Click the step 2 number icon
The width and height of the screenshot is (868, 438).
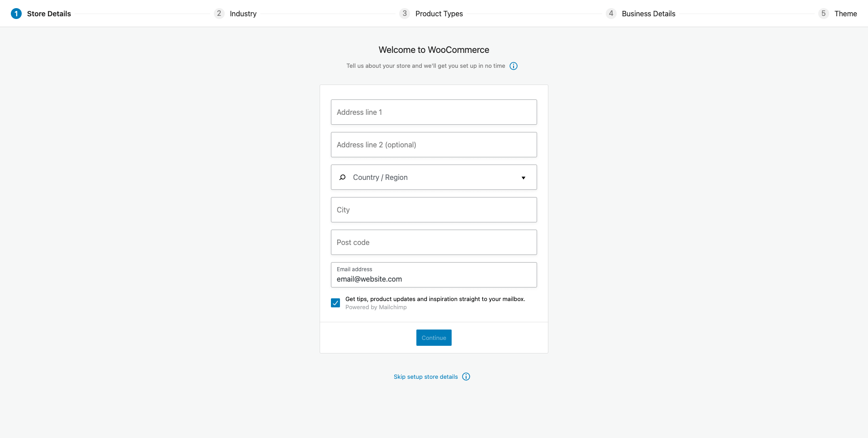tap(219, 14)
